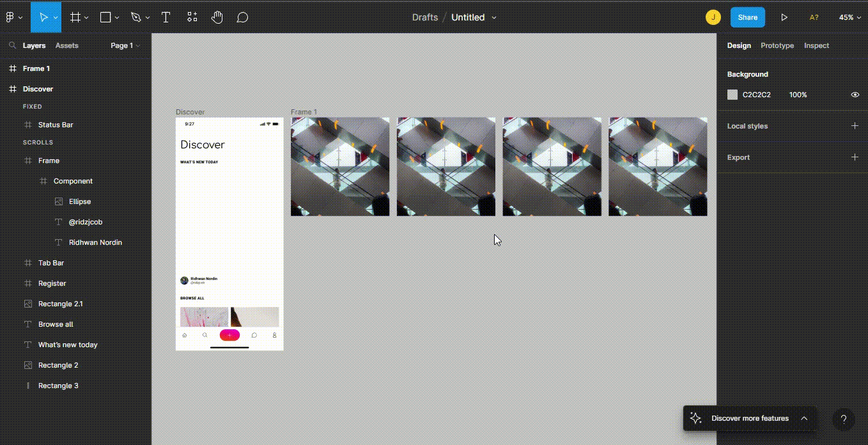Click the Local styles label
Image resolution: width=868 pixels, height=445 pixels.
(x=747, y=126)
